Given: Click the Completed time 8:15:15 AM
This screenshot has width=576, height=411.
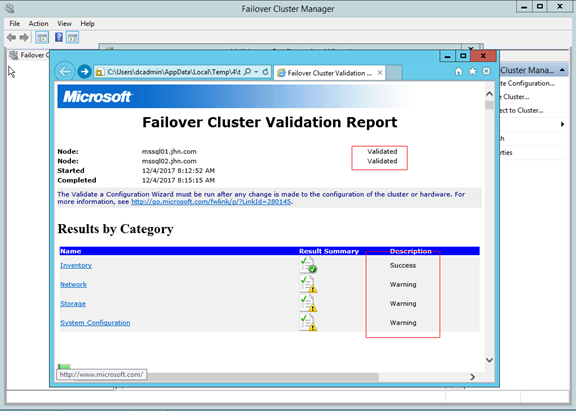Looking at the screenshot, I should coord(178,180).
